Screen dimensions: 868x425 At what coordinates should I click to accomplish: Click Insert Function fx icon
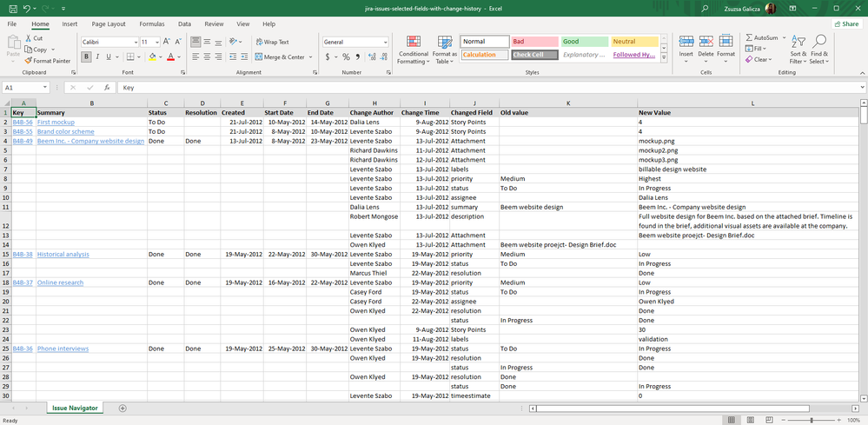(x=108, y=88)
